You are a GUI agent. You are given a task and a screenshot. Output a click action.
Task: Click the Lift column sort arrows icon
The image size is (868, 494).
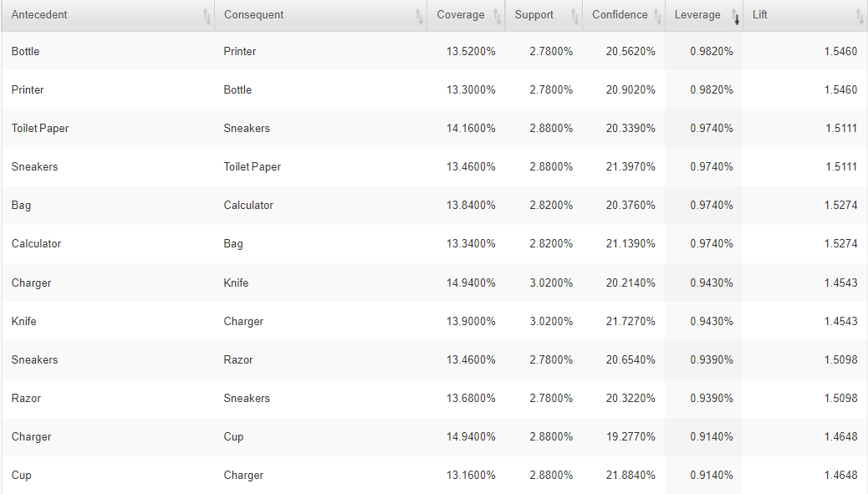tap(860, 17)
